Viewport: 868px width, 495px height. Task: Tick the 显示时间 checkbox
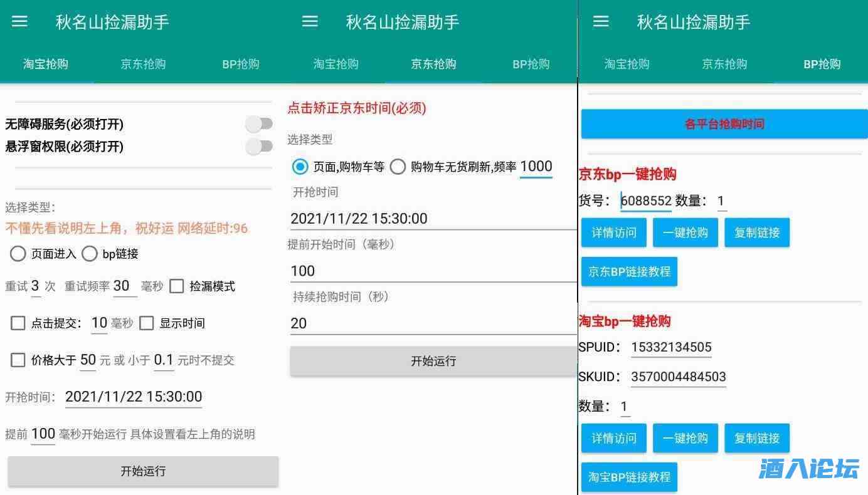(x=147, y=323)
